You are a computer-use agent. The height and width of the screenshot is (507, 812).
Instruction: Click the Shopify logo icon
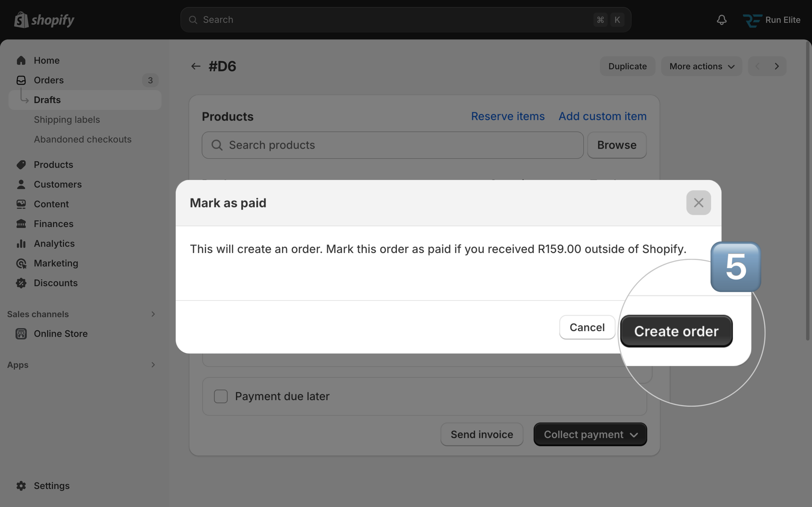[21, 20]
